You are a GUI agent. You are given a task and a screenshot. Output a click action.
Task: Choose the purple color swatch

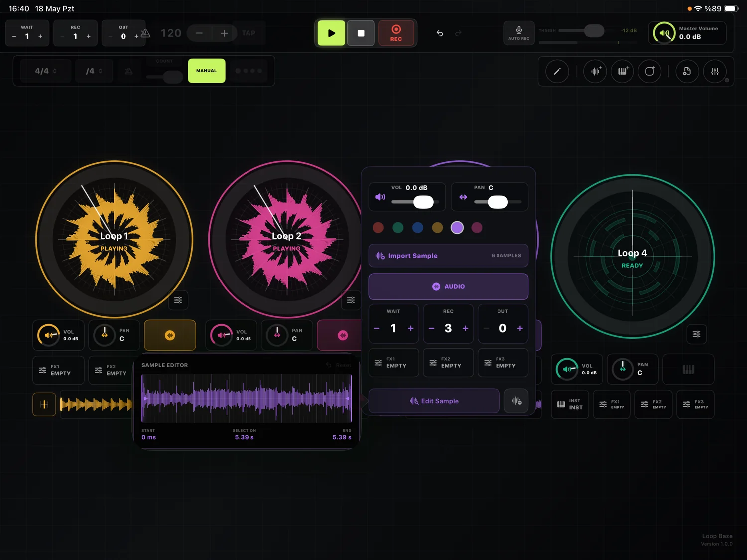457,228
